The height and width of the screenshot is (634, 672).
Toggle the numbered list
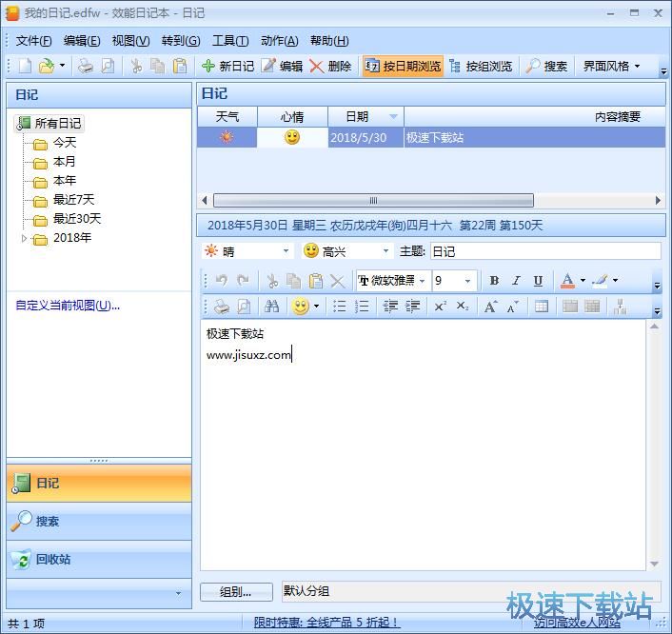point(362,307)
